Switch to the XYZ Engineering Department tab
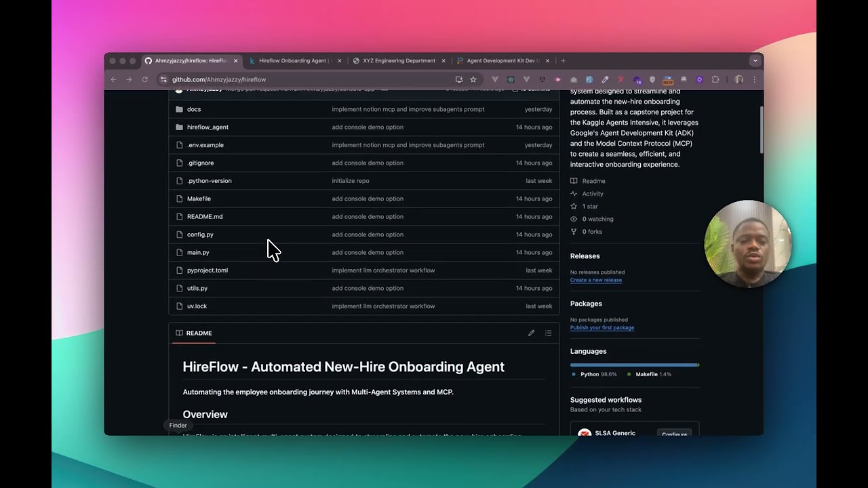The image size is (868, 488). 399,60
